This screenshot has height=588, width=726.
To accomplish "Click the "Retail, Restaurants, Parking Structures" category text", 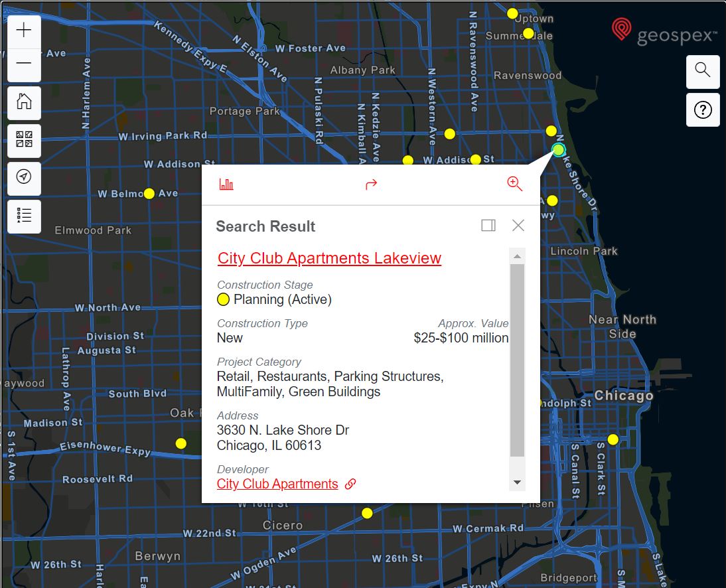I will coord(330,376).
